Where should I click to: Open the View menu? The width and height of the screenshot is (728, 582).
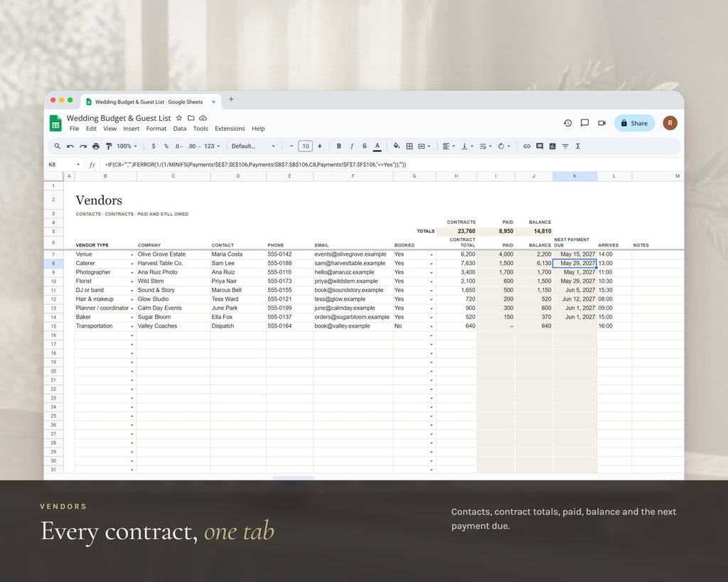[109, 129]
